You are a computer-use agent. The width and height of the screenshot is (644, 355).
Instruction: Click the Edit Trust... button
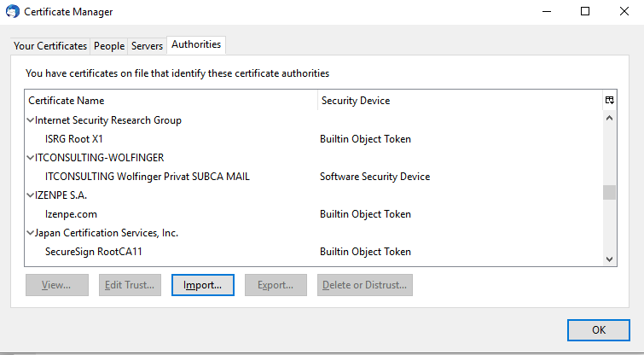click(x=130, y=285)
